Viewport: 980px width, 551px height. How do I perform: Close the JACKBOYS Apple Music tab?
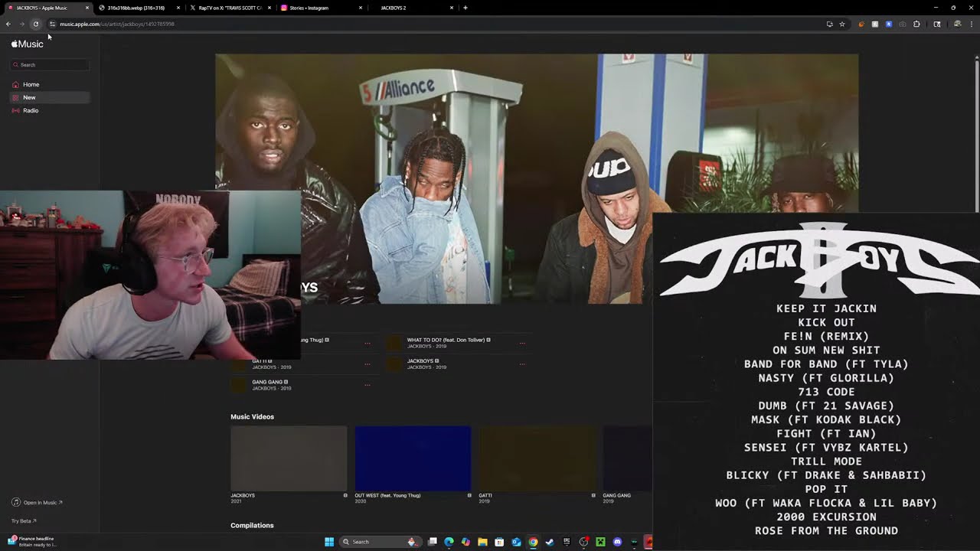click(x=87, y=8)
